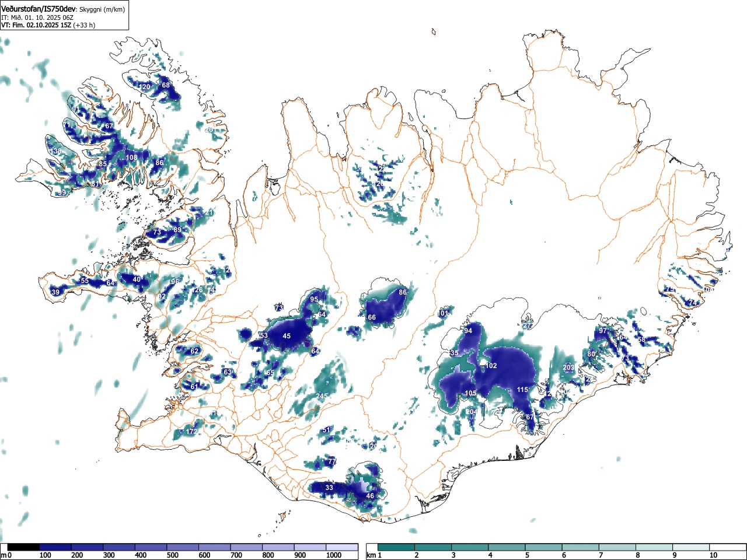Click the 89 visibility value
This screenshot has height=560, width=747.
click(x=177, y=230)
